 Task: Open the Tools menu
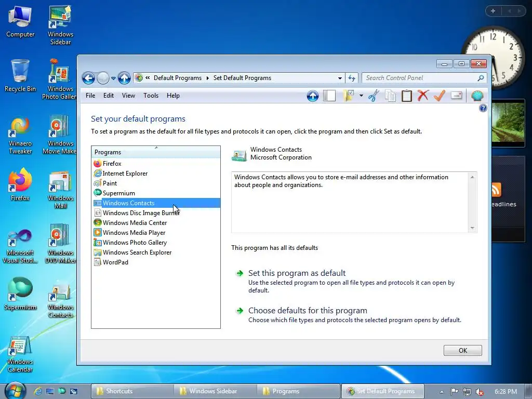151,96
